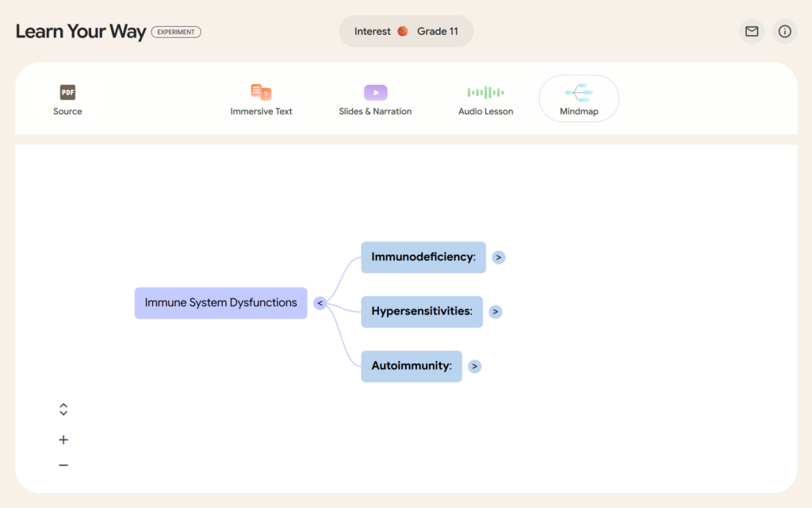Expand the Autoimmunity branch arrow
Screen dimensions: 812x508
474,367
